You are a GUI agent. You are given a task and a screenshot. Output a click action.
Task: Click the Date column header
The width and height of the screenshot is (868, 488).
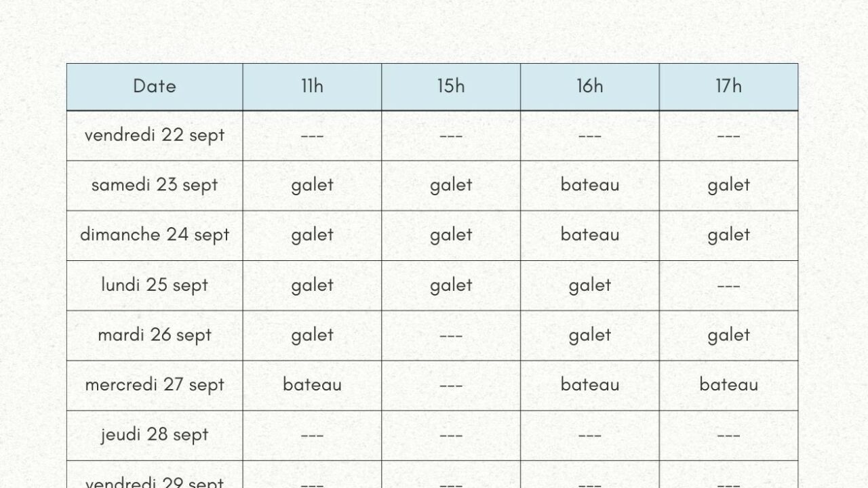click(155, 86)
